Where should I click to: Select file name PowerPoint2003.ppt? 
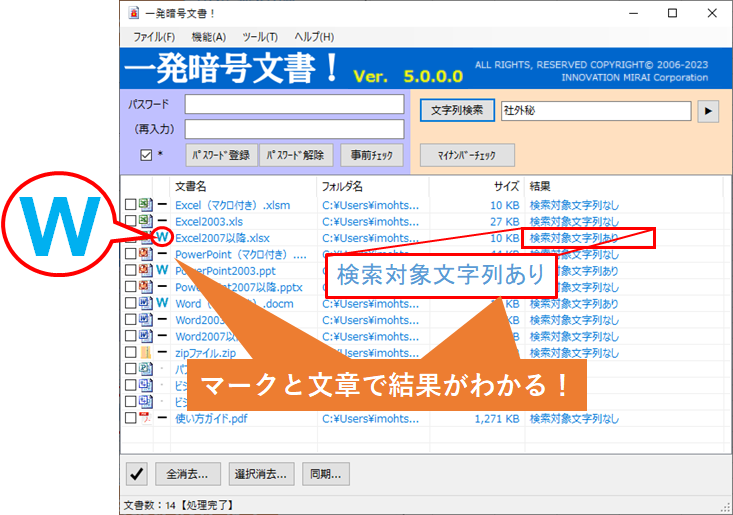coord(225,271)
